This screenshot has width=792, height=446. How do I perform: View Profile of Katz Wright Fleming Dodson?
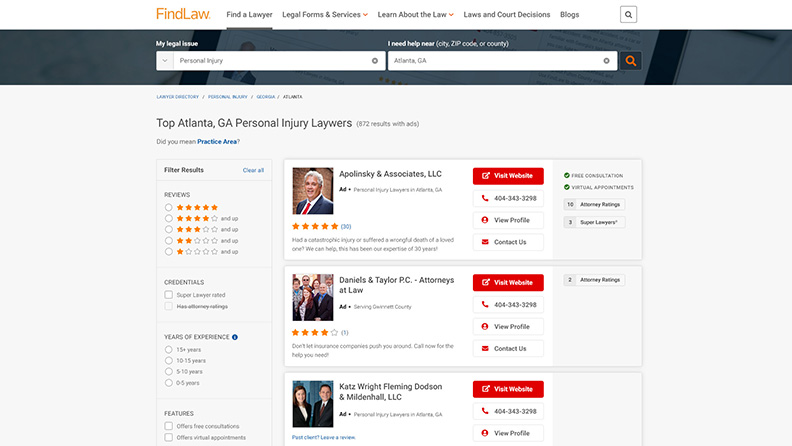point(508,433)
